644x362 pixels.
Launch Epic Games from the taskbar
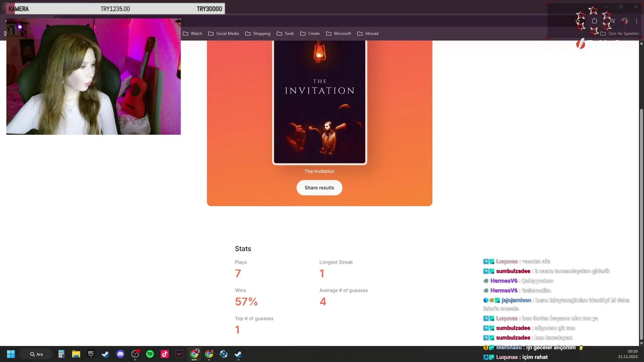(91, 354)
